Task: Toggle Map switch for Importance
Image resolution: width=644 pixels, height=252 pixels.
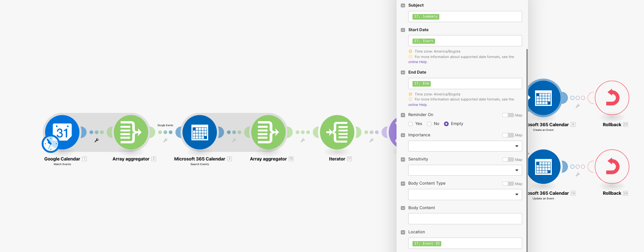Action: click(508, 135)
